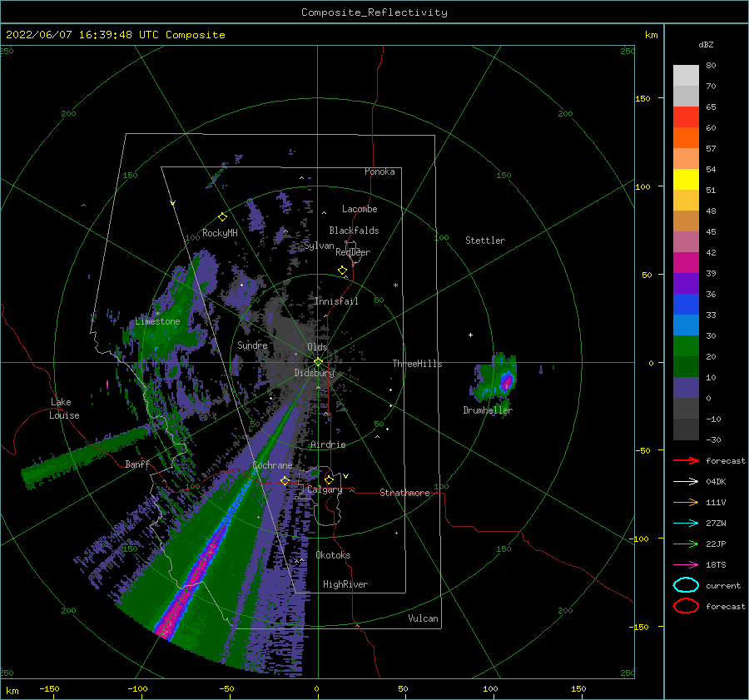Click the magenta 18TS arrow icon
This screenshot has height=700, width=749.
(686, 564)
